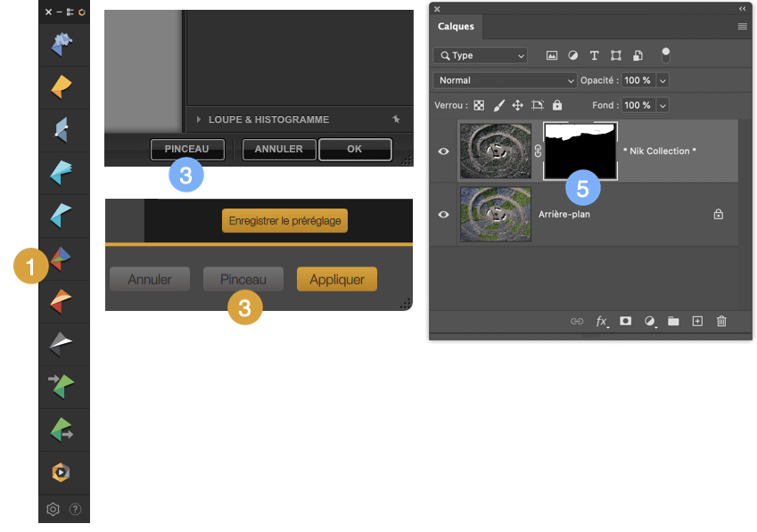Select the Calques tab
This screenshot has width=757, height=532.
[x=456, y=27]
